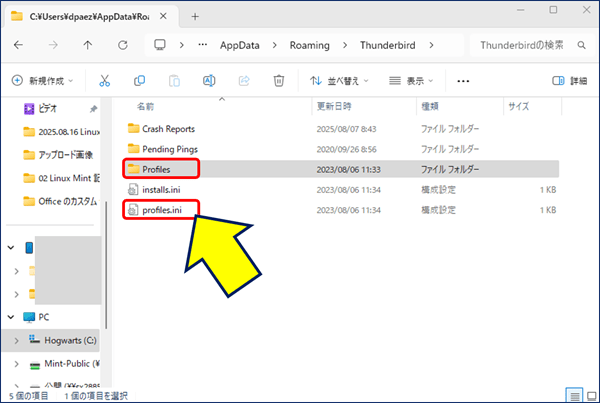Click the Copy icon
Image resolution: width=600 pixels, height=403 pixels.
(x=139, y=81)
